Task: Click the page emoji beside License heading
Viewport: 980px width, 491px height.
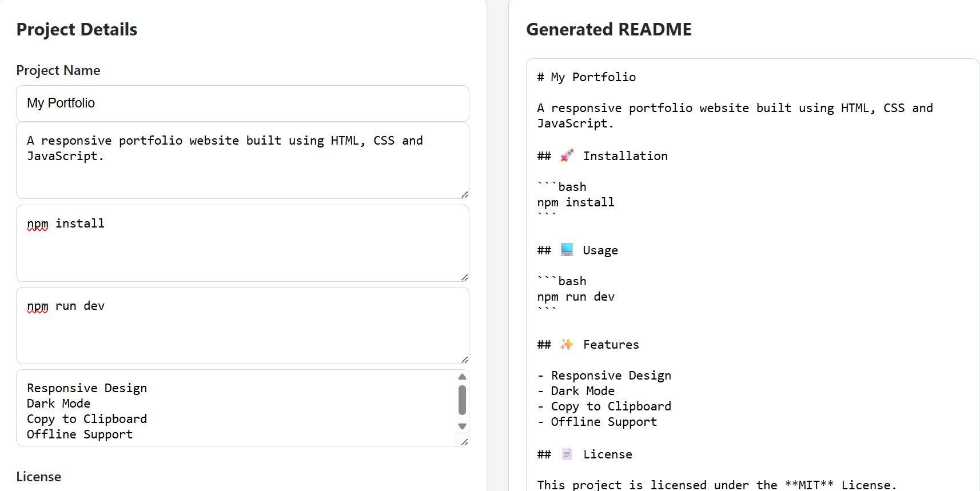Action: click(x=567, y=454)
